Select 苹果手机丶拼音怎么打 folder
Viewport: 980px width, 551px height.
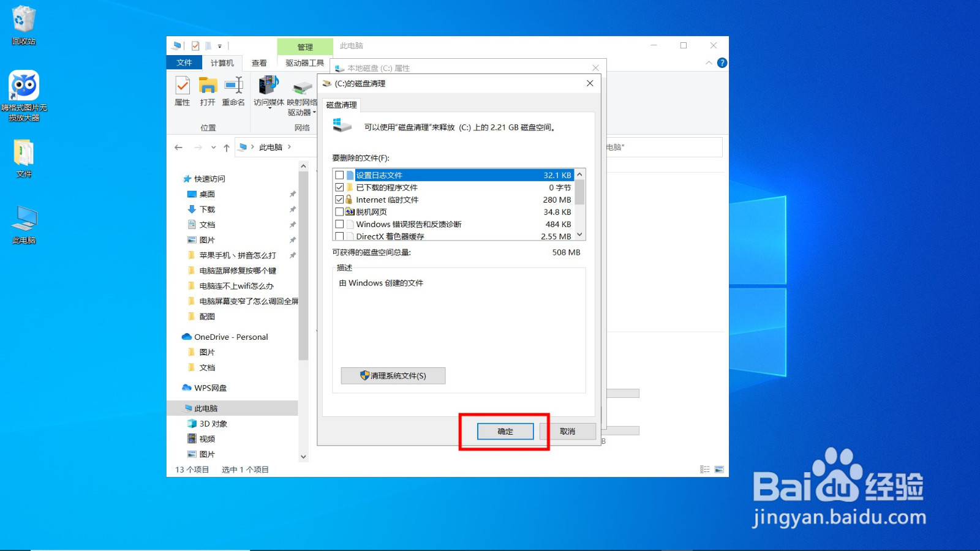[238, 255]
